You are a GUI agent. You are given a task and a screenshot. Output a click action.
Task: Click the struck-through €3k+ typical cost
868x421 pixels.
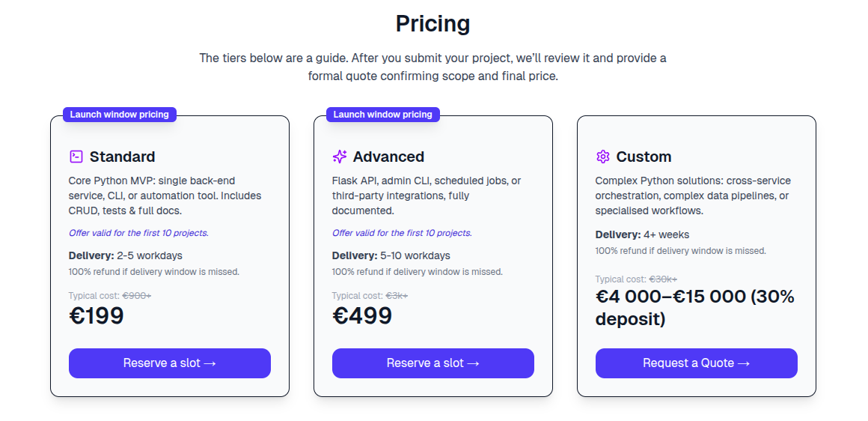tap(397, 296)
